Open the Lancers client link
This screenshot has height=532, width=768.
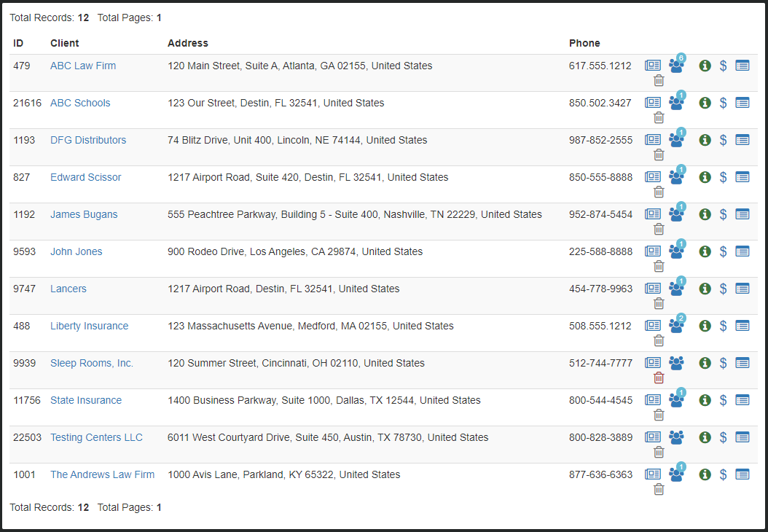[x=68, y=289]
